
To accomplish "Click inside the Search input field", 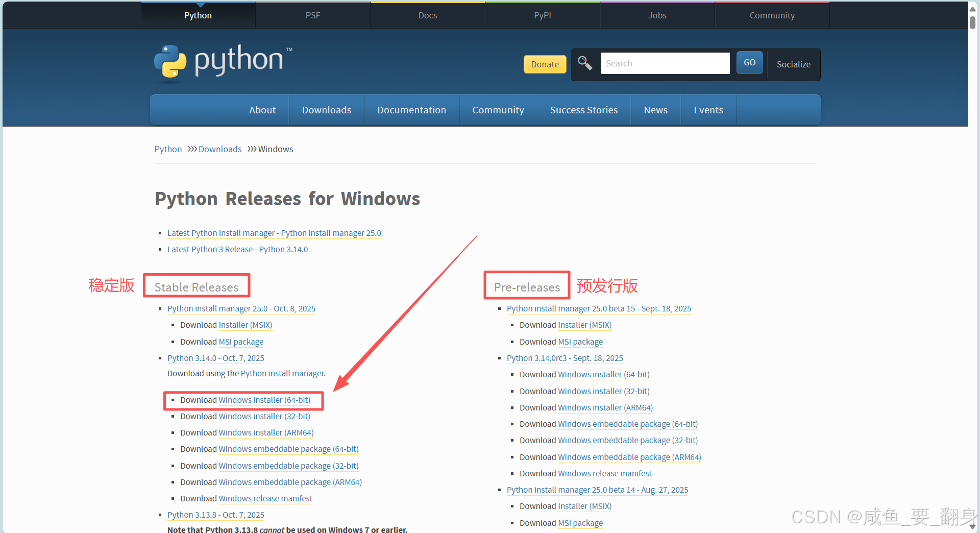I will pyautogui.click(x=665, y=63).
